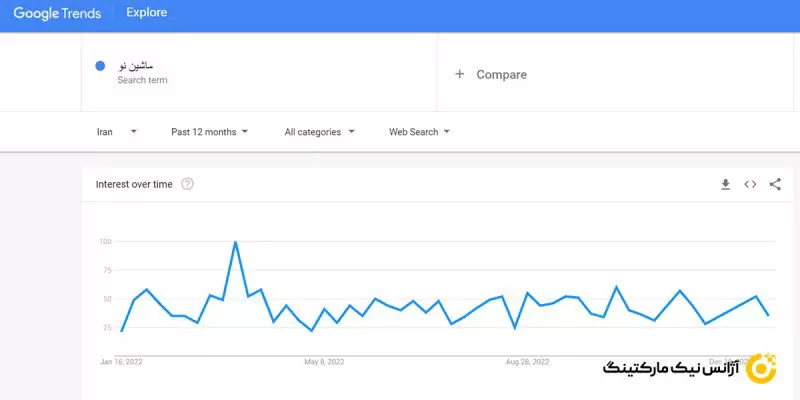Click the orange marketing agency logo

pyautogui.click(x=761, y=367)
